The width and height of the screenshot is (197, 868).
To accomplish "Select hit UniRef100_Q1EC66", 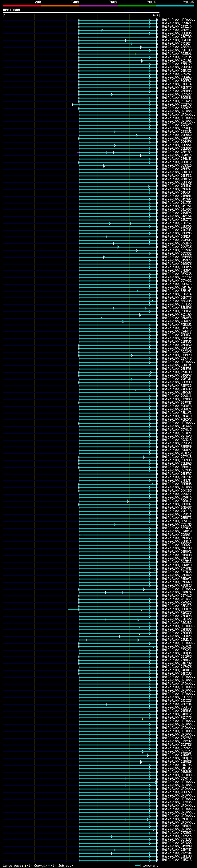I will pyautogui.click(x=177, y=226).
